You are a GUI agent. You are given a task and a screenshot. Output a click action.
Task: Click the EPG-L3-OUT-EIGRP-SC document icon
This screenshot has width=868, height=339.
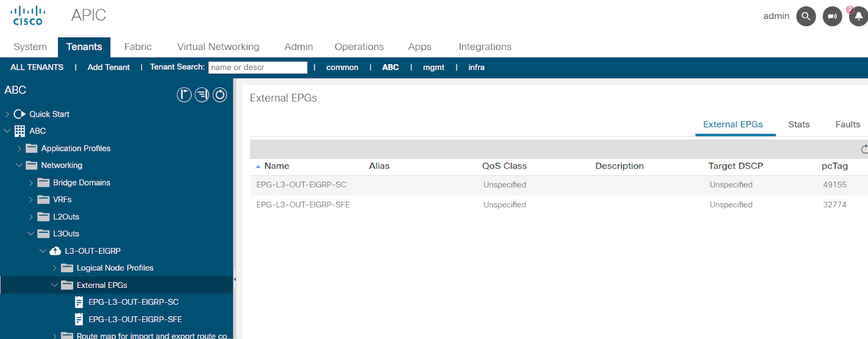pos(79,302)
